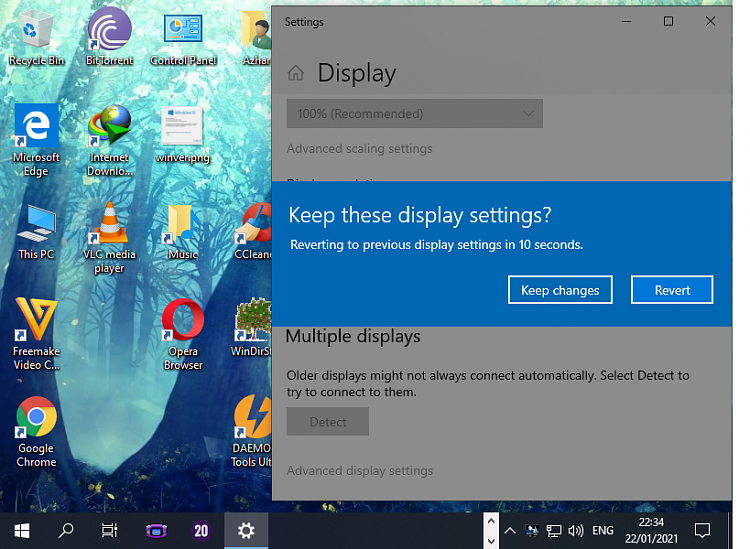The width and height of the screenshot is (750, 549).
Task: Open the volume speaker tray icon
Action: 576,530
